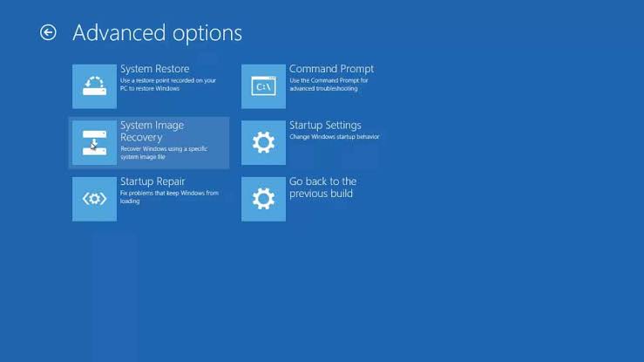Select the Command Prompt C:\ icon

click(x=263, y=86)
